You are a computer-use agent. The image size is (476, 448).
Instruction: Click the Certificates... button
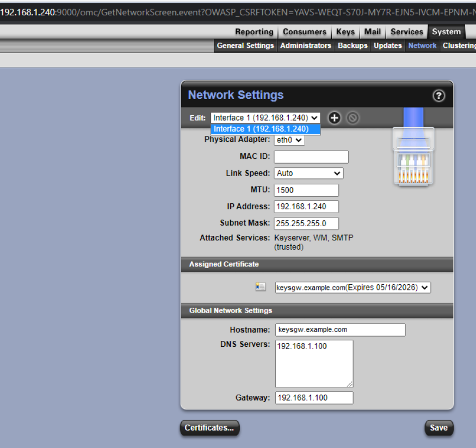(x=210, y=428)
